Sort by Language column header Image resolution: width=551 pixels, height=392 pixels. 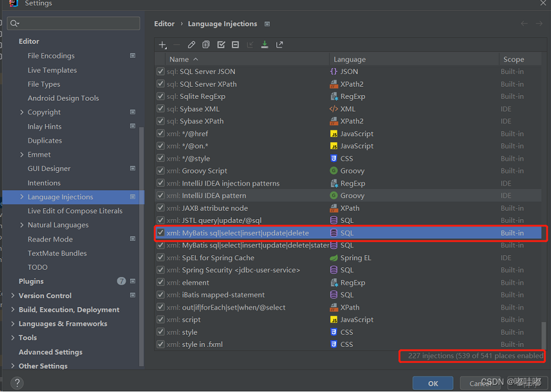[414, 60]
